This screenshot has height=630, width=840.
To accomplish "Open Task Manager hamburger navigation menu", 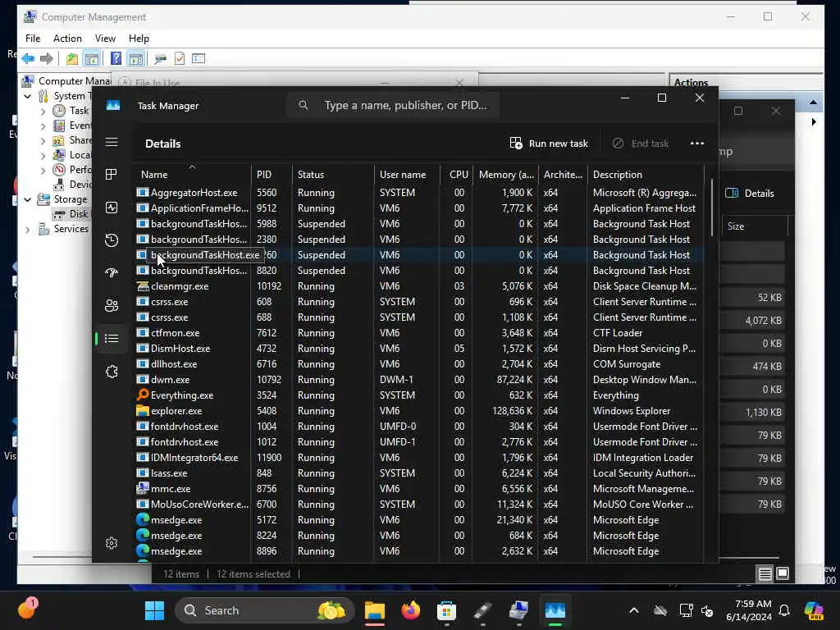I will point(112,142).
